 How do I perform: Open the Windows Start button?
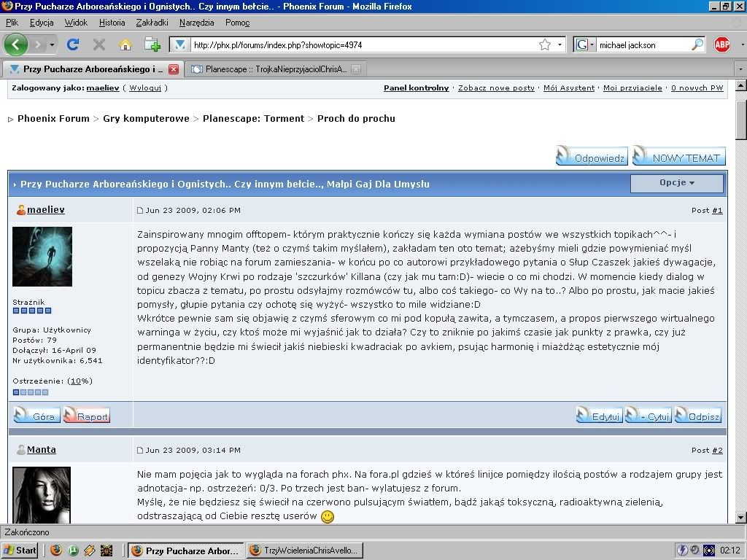coord(20,551)
